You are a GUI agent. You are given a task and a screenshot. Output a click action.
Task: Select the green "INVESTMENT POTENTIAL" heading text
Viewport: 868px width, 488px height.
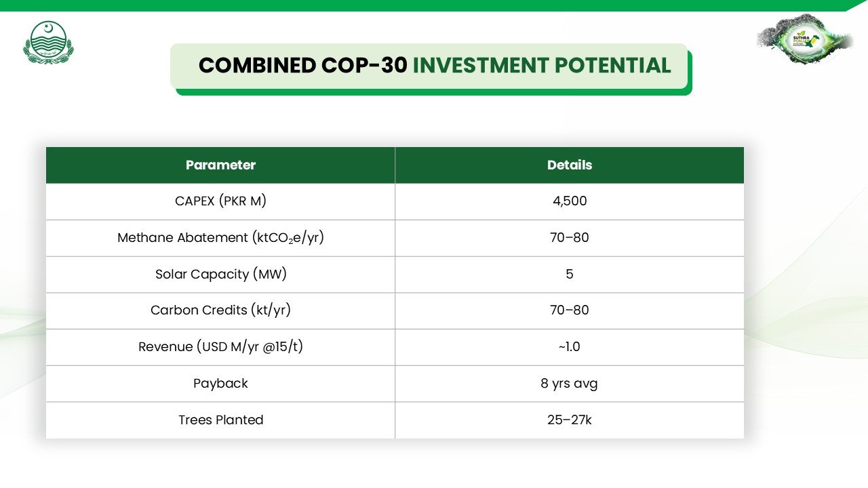542,66
